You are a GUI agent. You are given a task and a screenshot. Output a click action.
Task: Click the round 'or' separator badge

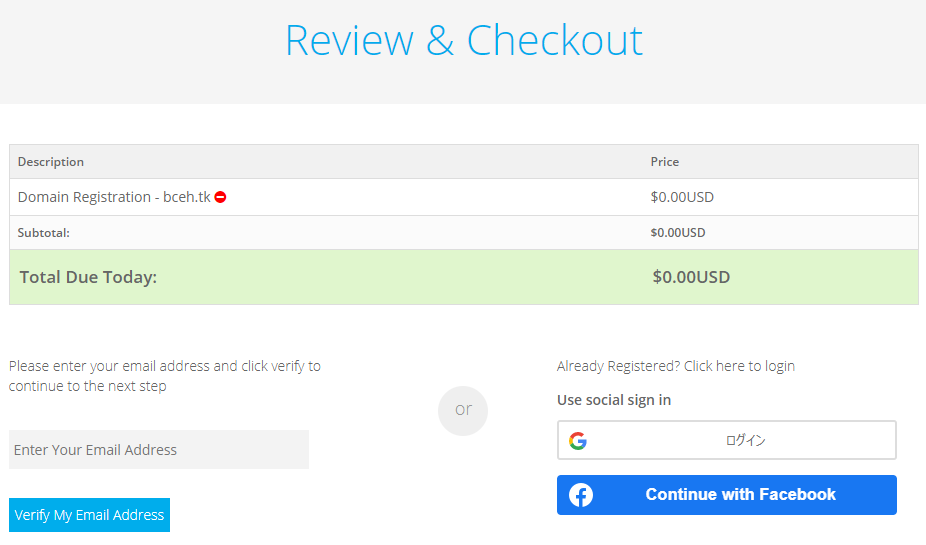pyautogui.click(x=463, y=410)
